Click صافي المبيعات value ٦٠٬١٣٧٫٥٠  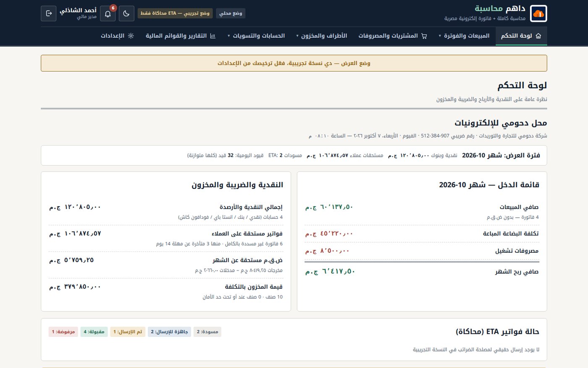coord(329,207)
